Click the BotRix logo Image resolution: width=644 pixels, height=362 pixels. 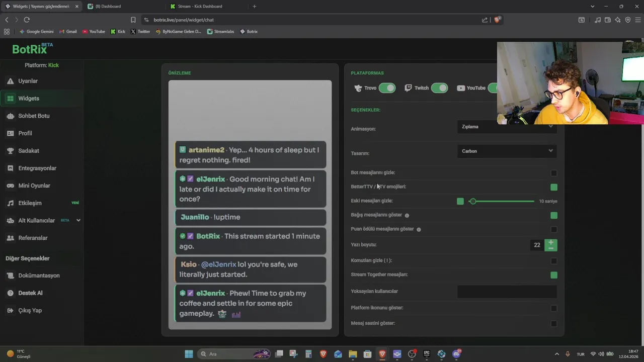32,49
